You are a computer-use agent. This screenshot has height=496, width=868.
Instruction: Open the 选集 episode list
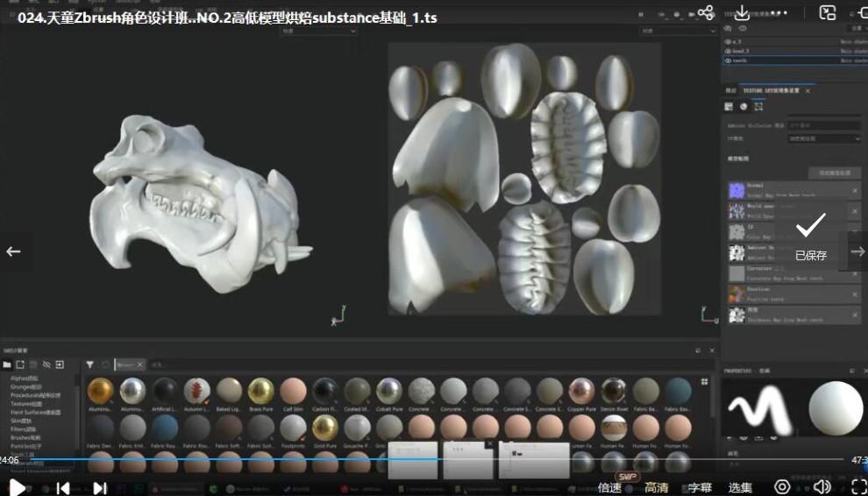pyautogui.click(x=741, y=487)
